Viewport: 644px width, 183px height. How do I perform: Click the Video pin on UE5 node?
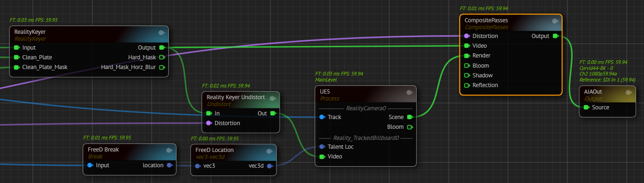click(322, 157)
